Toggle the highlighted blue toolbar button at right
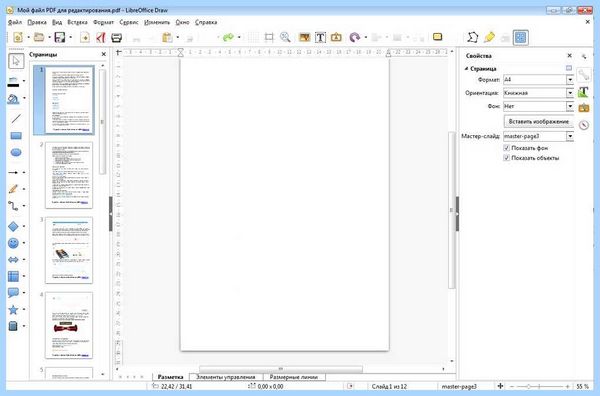The image size is (600, 396). [520, 37]
